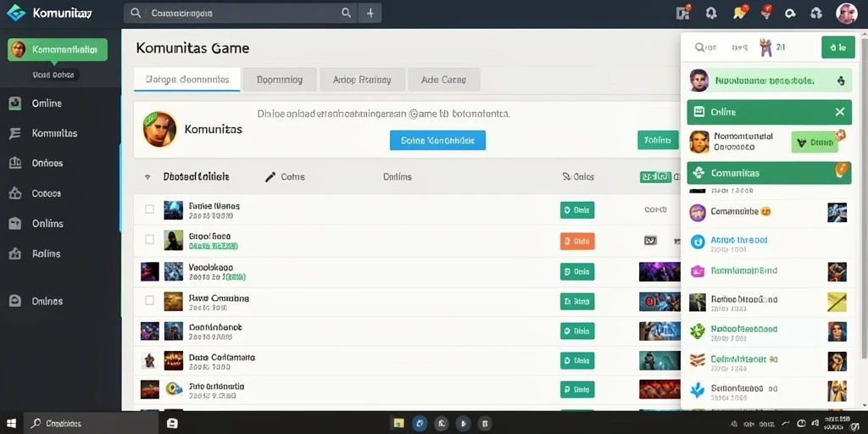Image resolution: width=868 pixels, height=434 pixels.
Task: Click the blue button in the Komunitas banner
Action: [437, 141]
